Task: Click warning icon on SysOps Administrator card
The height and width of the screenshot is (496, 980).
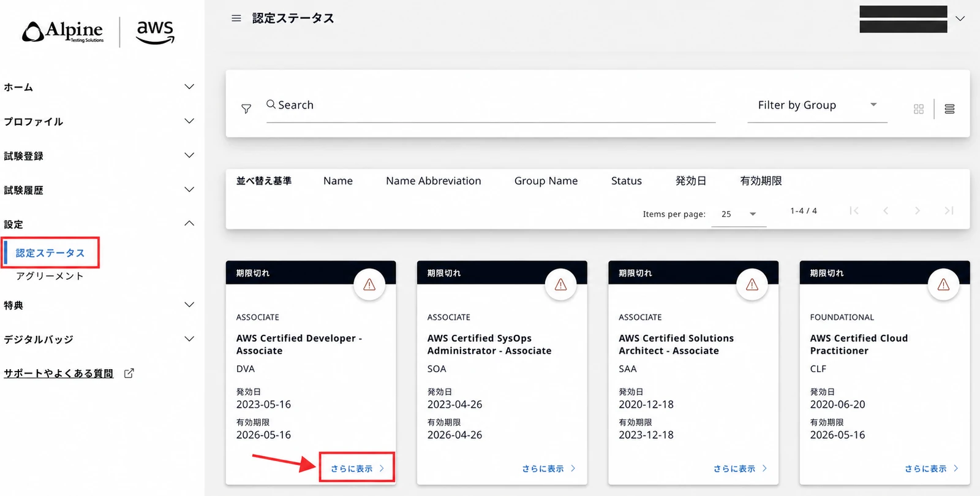Action: (x=560, y=284)
